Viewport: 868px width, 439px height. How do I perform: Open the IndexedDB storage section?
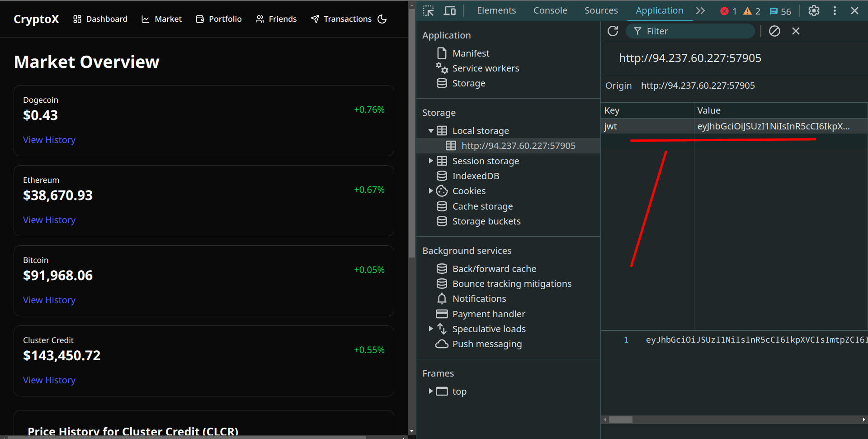coord(476,176)
